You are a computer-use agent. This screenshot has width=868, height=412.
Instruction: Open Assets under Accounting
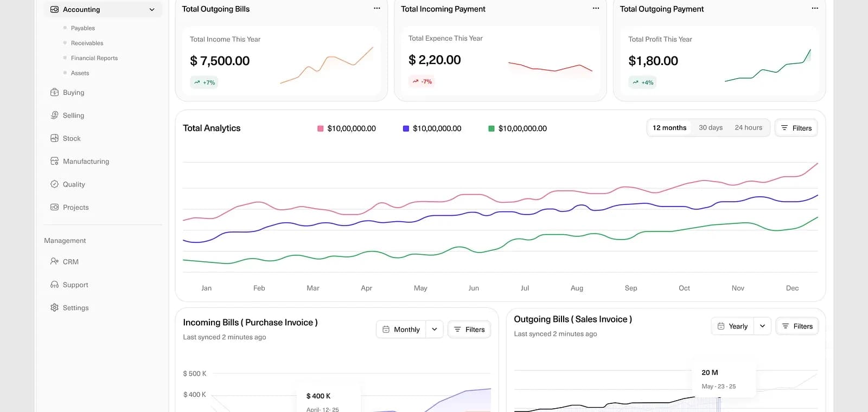(80, 73)
